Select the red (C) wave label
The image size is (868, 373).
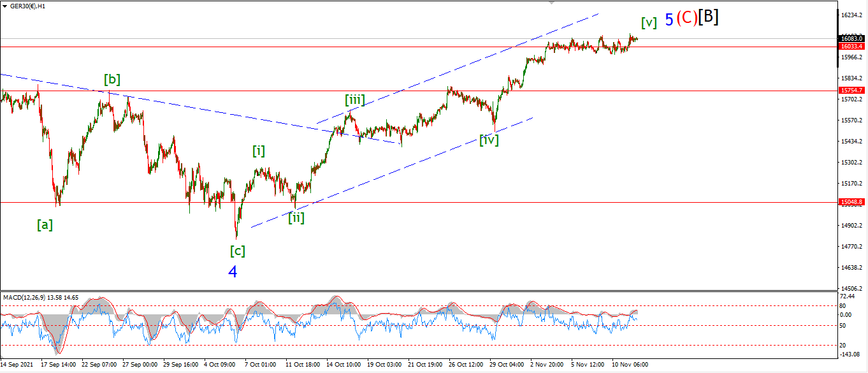click(x=686, y=18)
